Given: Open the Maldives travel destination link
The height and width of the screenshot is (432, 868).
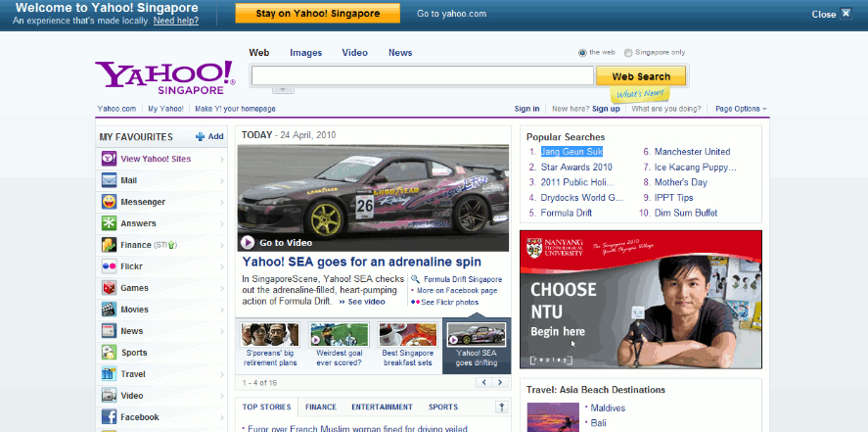Looking at the screenshot, I should 608,408.
